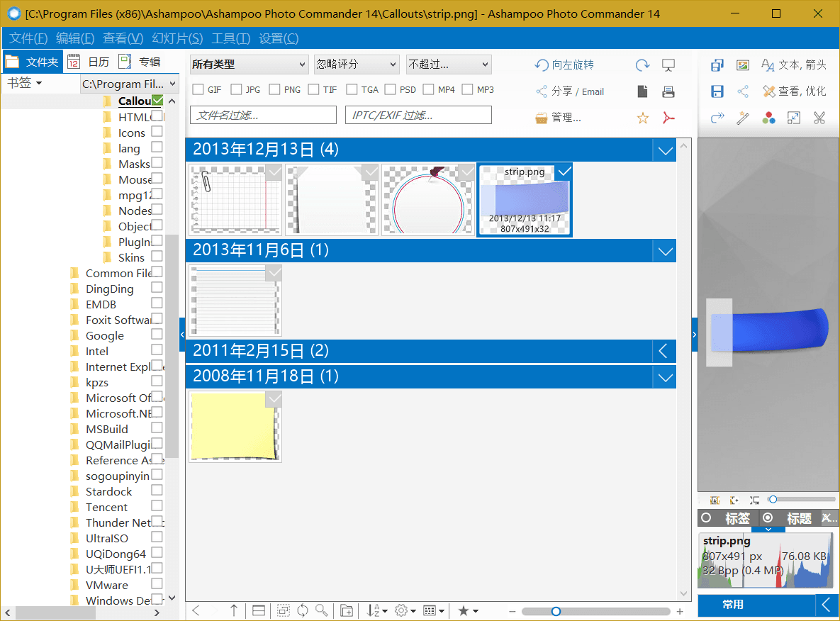Enable the JPG file type filter
Image resolution: width=840 pixels, height=621 pixels.
click(x=236, y=89)
